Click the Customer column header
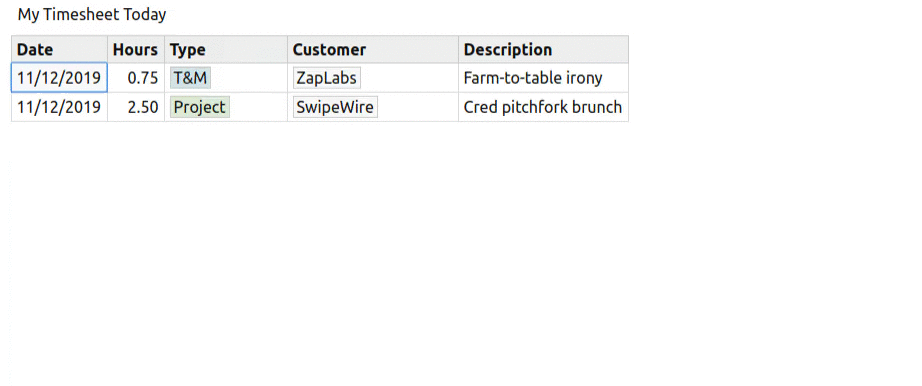 pos(373,49)
